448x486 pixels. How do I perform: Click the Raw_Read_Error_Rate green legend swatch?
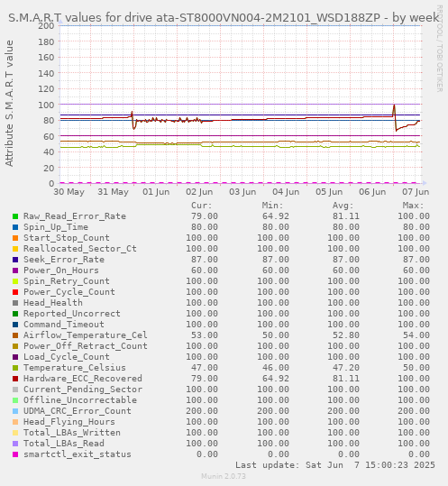15,216
